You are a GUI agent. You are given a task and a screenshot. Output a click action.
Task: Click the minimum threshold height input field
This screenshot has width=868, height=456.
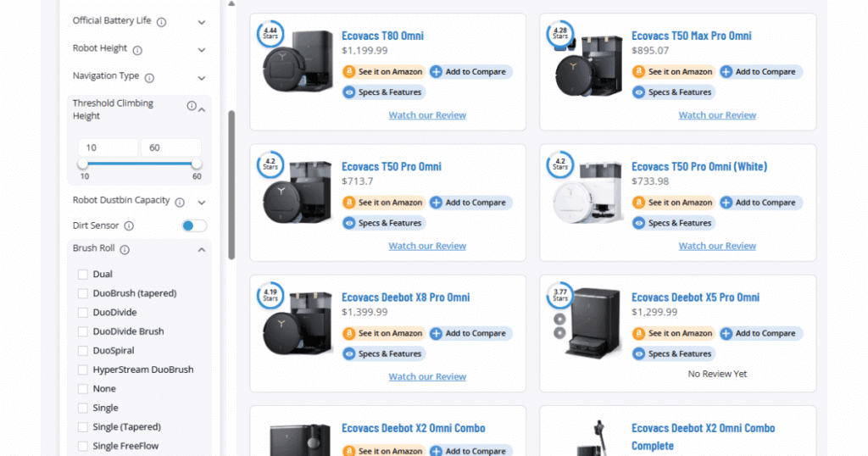[107, 147]
